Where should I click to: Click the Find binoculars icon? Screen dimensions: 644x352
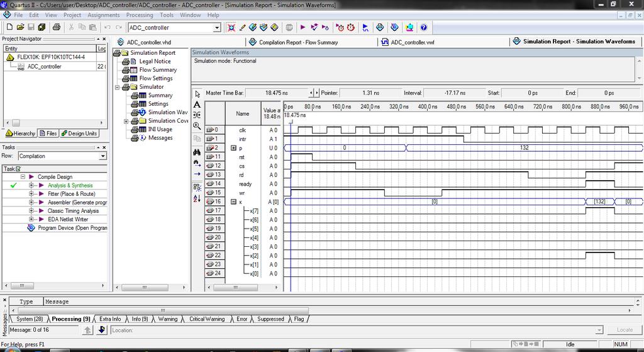point(197,152)
